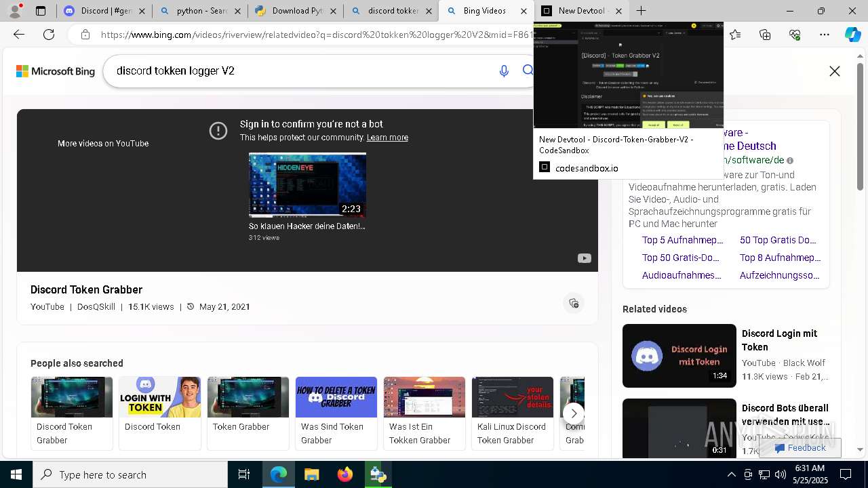Open the Discord Bots überall related video

pos(726,427)
